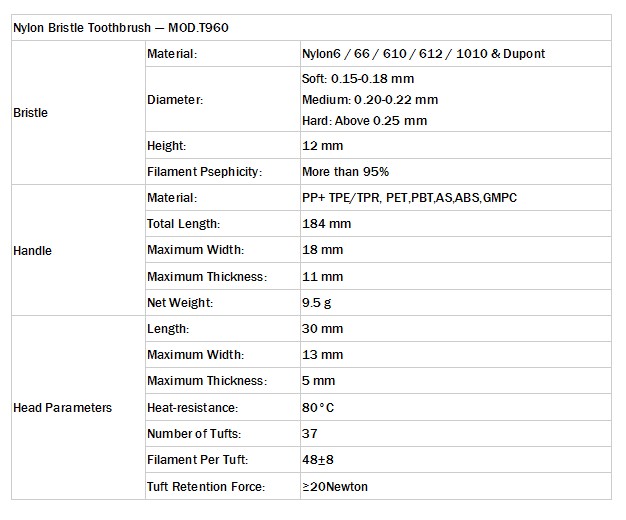Click the 'Handle' section cell

[32, 251]
